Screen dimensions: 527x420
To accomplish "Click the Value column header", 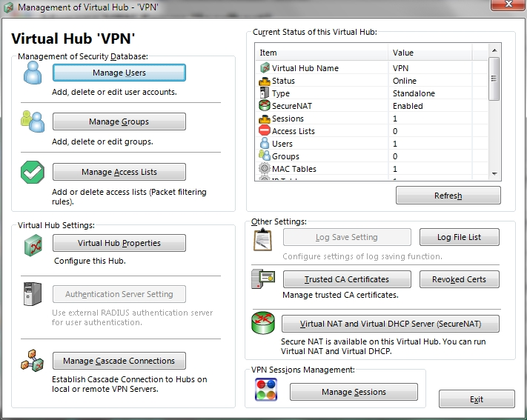I will [x=430, y=53].
